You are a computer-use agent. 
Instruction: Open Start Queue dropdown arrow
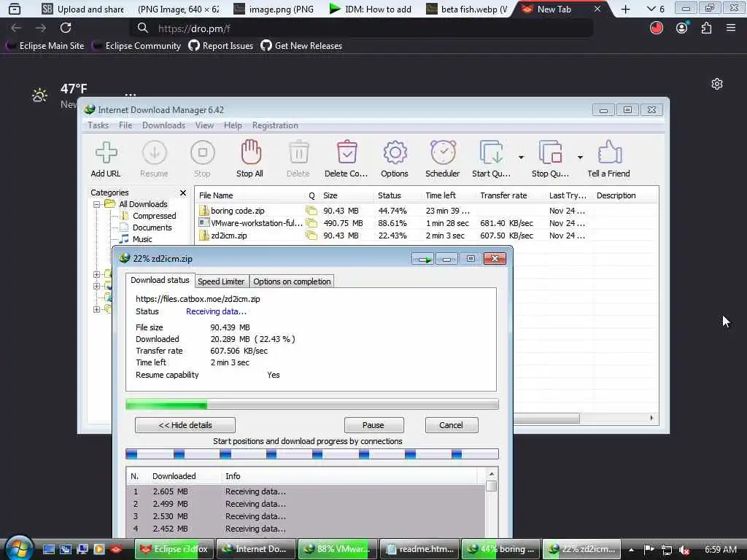tap(521, 157)
